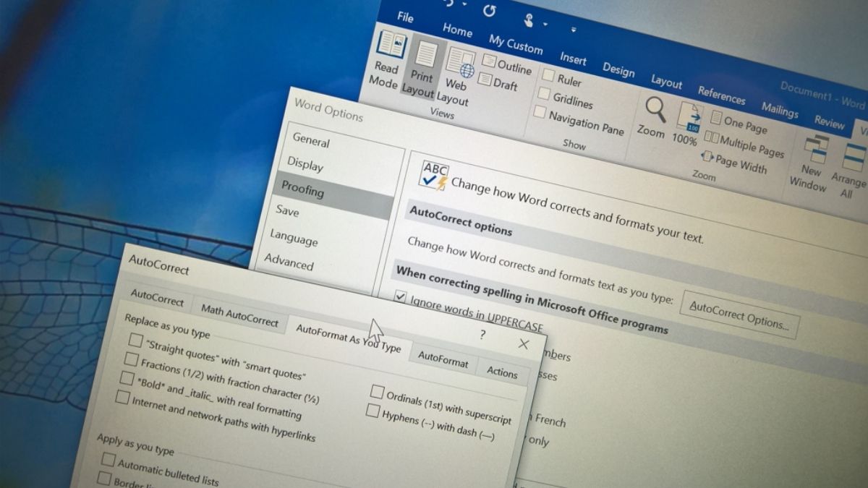Open the Zoom magnifier dialog
Image resolution: width=868 pixels, height=488 pixels.
pos(652,118)
